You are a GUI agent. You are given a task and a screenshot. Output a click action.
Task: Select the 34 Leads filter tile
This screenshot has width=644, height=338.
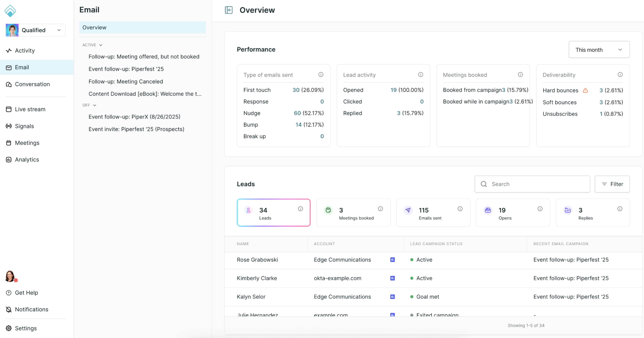pos(274,213)
